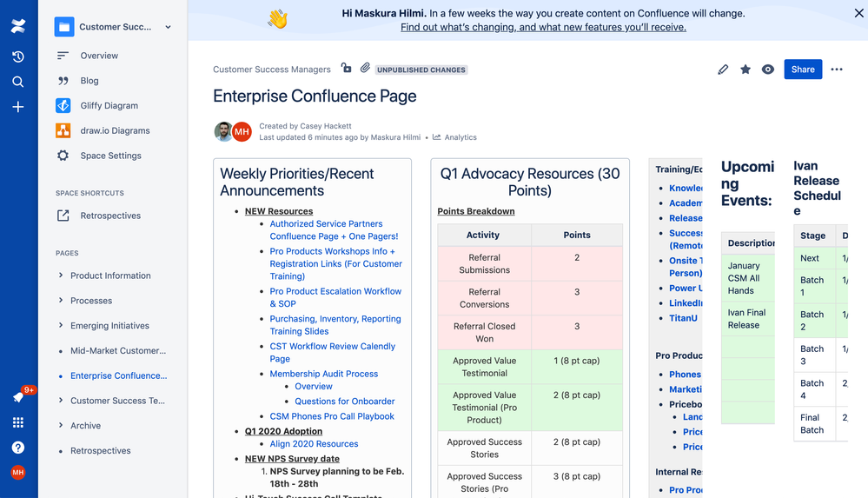Screen dimensions: 868x498
Task: Open recent pages history icon
Action: 17,56
